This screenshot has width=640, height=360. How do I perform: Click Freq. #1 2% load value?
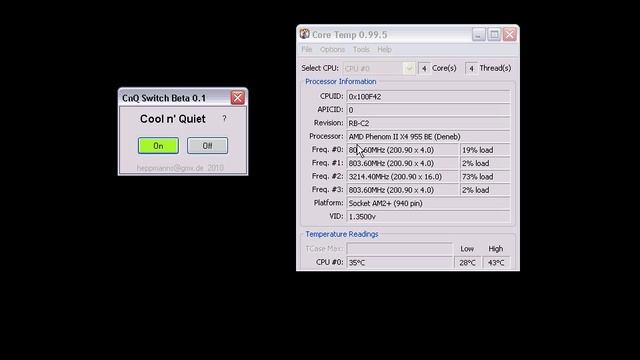(x=485, y=163)
